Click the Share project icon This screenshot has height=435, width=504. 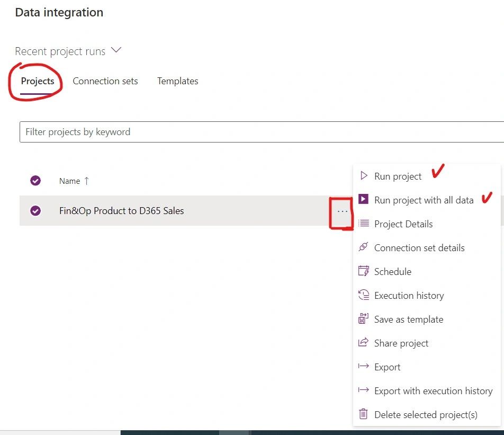[x=364, y=343]
